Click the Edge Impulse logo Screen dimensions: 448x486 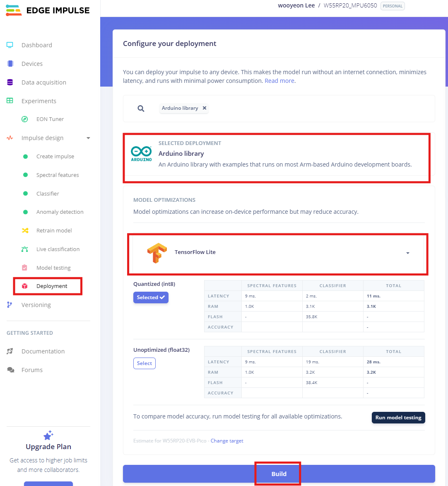click(x=48, y=10)
